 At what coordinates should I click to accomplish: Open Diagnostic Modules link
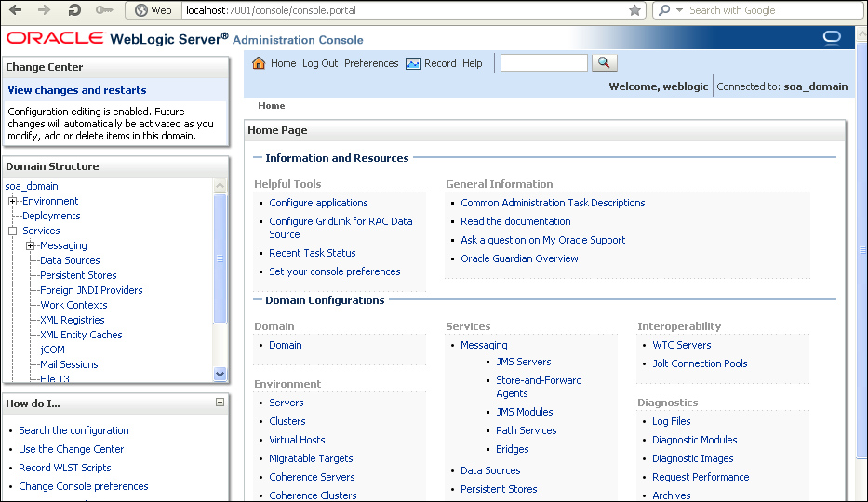(x=694, y=440)
